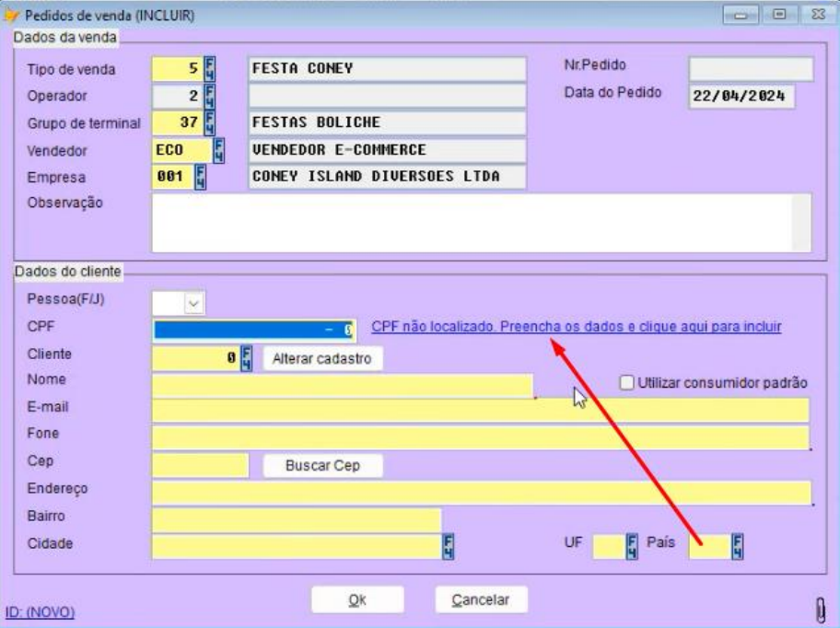
Task: Click the F4 lookup icon beside Tipo de venda
Action: (x=208, y=70)
